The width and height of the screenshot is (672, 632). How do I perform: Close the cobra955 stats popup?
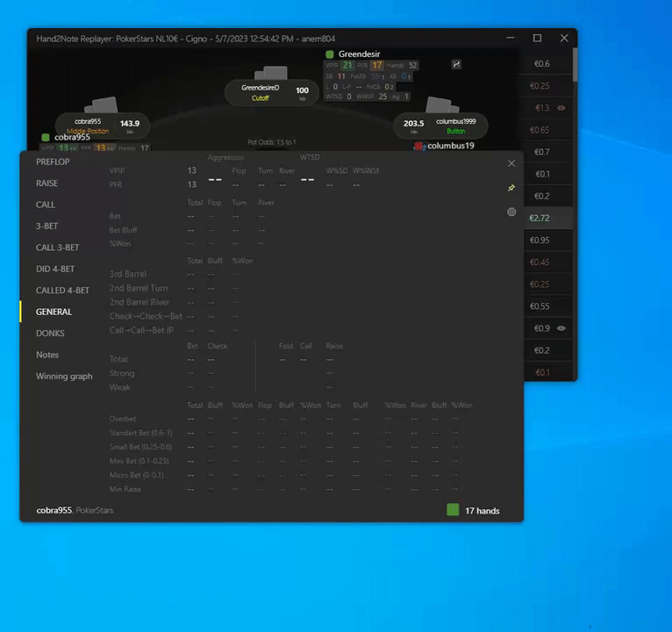pyautogui.click(x=511, y=163)
